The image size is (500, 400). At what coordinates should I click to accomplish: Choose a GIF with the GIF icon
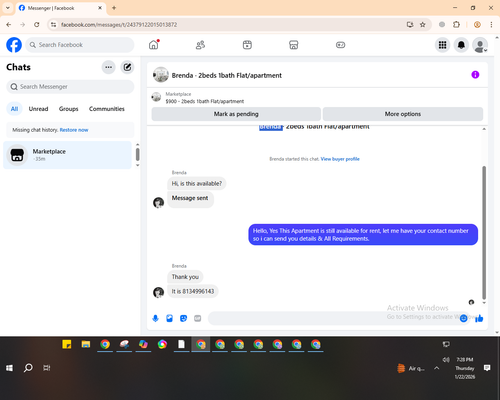(x=198, y=318)
